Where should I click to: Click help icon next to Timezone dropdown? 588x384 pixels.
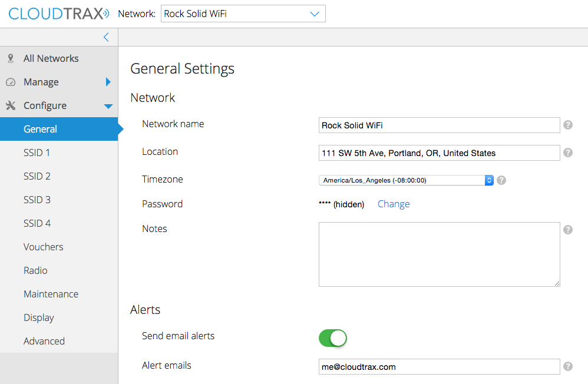click(x=501, y=180)
